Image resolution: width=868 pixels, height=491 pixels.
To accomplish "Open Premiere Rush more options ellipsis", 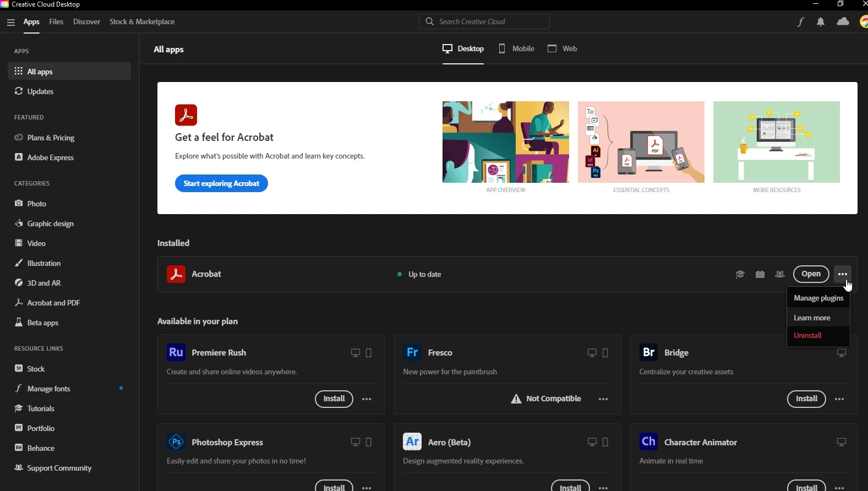I will click(367, 399).
